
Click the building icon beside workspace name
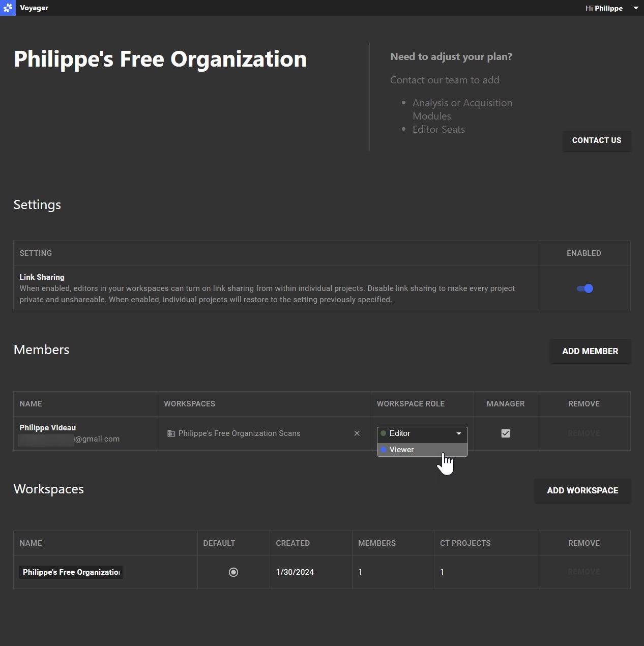(x=171, y=433)
